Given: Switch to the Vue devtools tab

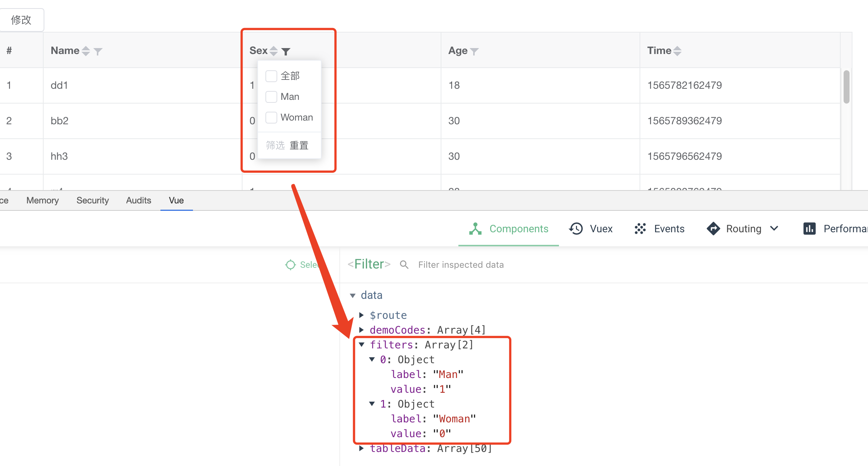Looking at the screenshot, I should click(176, 200).
